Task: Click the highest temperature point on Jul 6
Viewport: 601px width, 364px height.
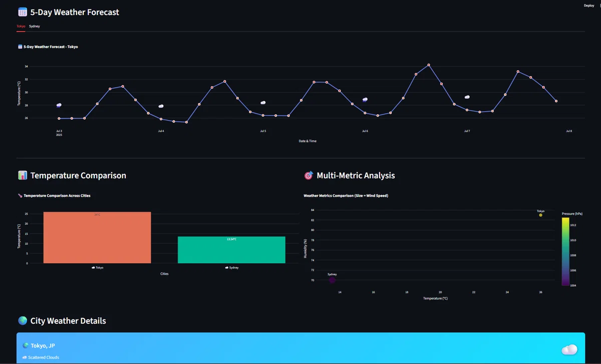Action: 429,65
